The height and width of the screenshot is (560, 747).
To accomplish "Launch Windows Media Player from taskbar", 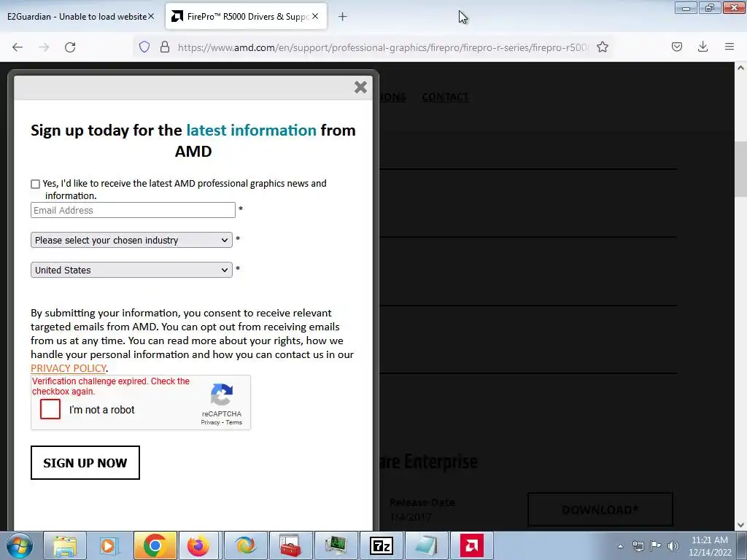I will [109, 545].
